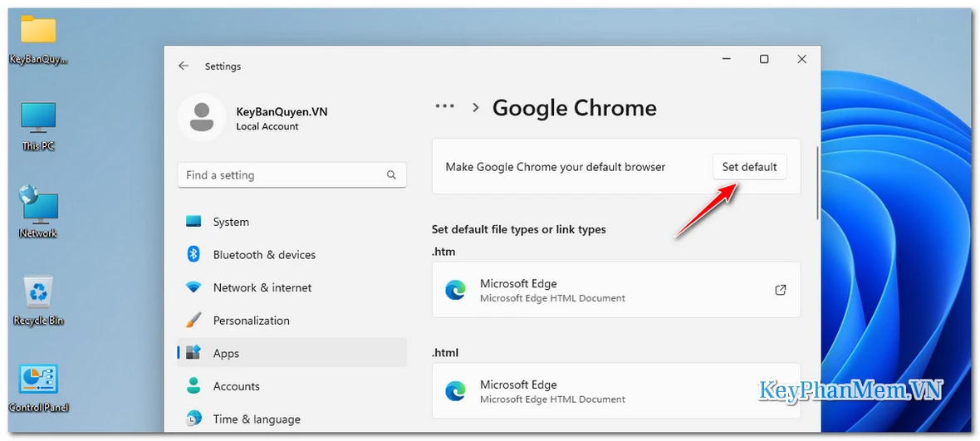Open the breadcrumb ellipsis menu
Screen dimensions: 980x441
coord(445,107)
